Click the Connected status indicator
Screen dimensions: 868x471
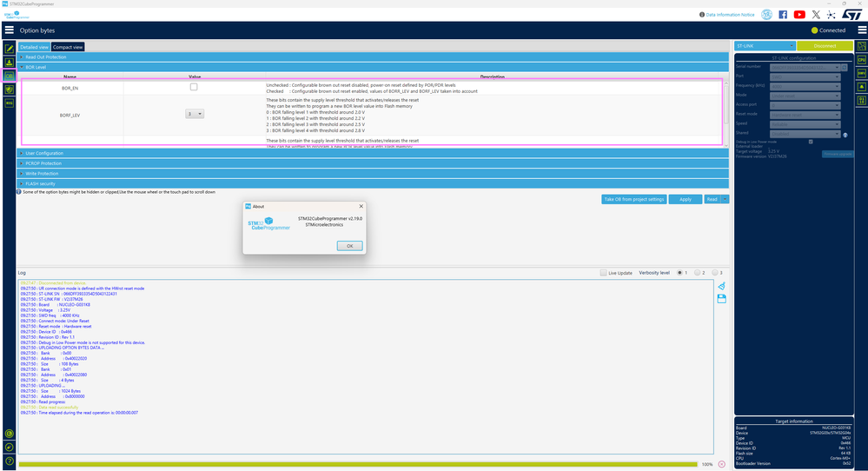[x=829, y=30]
